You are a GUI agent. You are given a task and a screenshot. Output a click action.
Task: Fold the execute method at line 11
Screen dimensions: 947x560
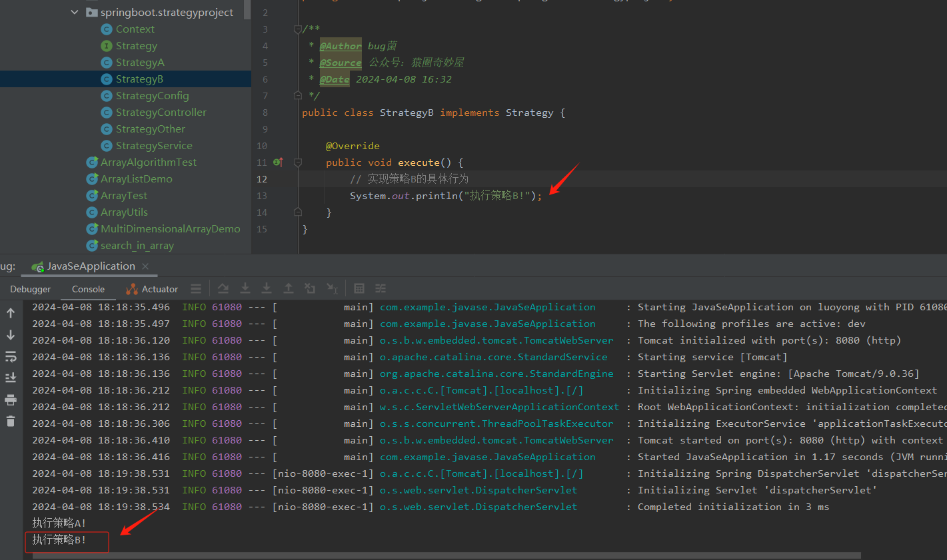tap(298, 162)
